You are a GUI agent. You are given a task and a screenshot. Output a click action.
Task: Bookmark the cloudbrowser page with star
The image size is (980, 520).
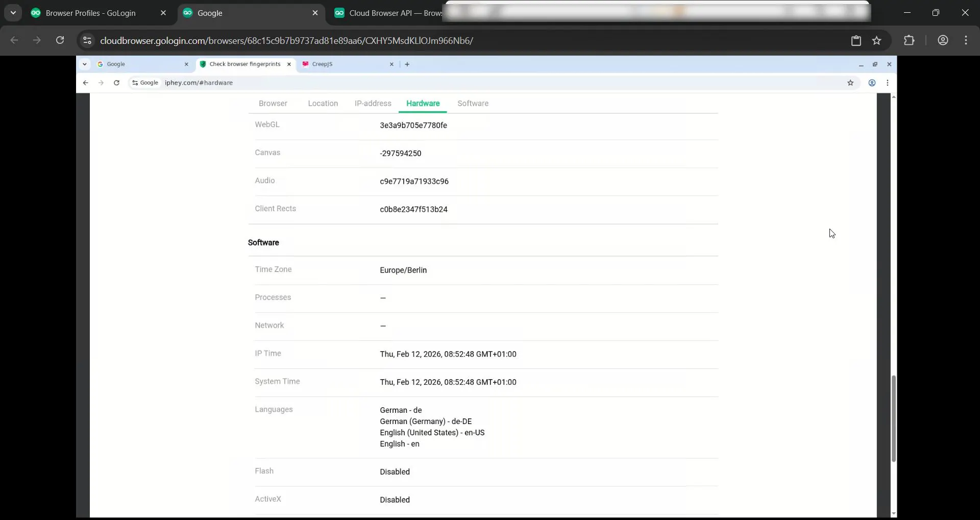pyautogui.click(x=876, y=40)
